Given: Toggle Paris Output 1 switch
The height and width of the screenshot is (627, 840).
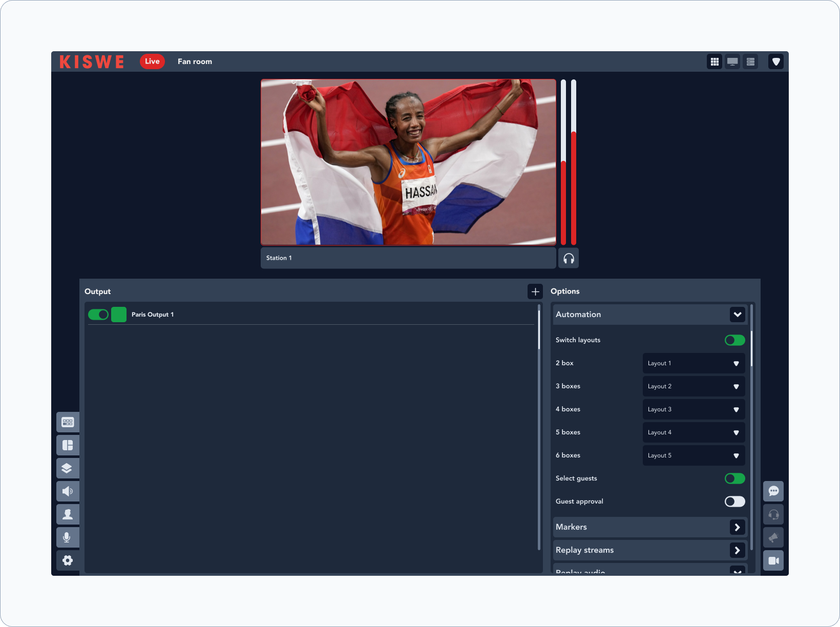Looking at the screenshot, I should [x=98, y=315].
